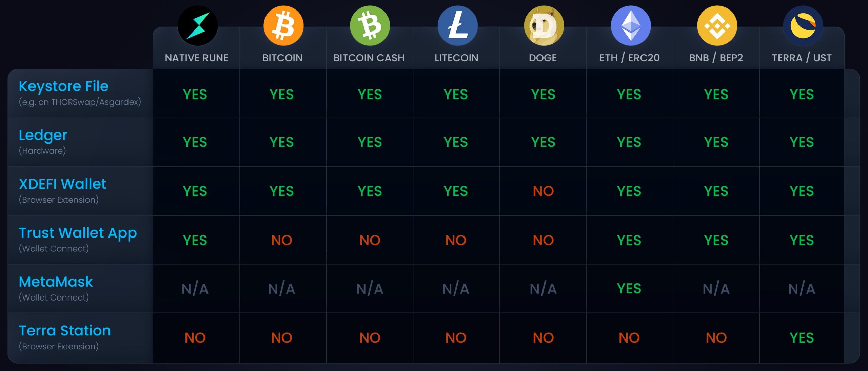Click MetaMask's YES cell under ETH

(x=629, y=289)
